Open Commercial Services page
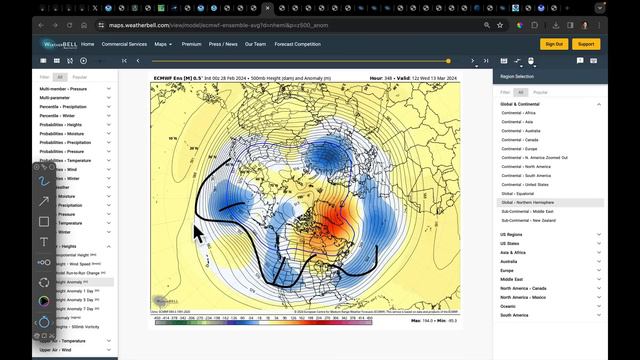Image resolution: width=640 pixels, height=360 pixels. tap(124, 44)
